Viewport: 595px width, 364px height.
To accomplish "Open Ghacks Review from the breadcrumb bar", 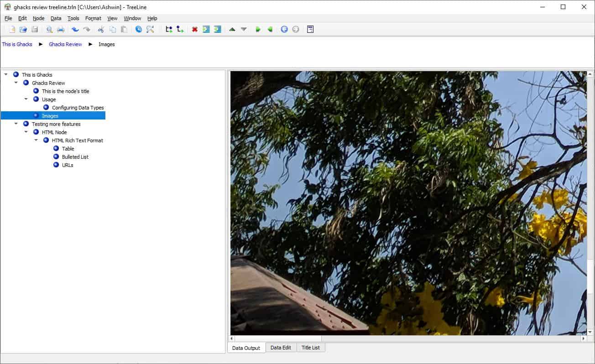I will pyautogui.click(x=65, y=44).
